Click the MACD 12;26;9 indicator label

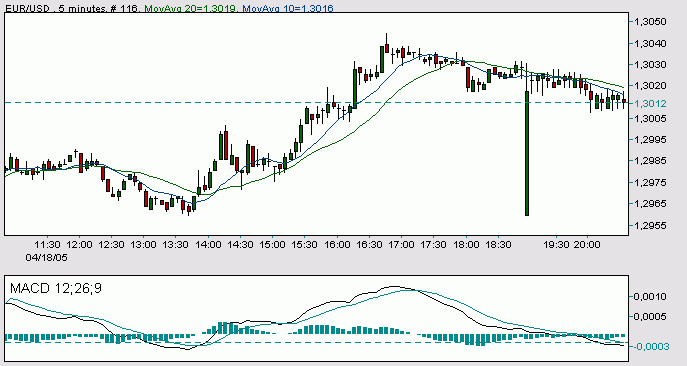(56, 288)
